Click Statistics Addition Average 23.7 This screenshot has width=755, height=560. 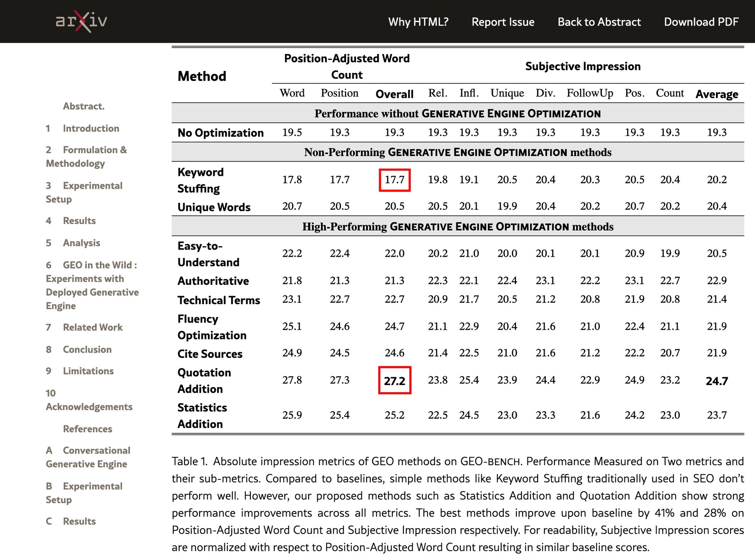coord(717,415)
